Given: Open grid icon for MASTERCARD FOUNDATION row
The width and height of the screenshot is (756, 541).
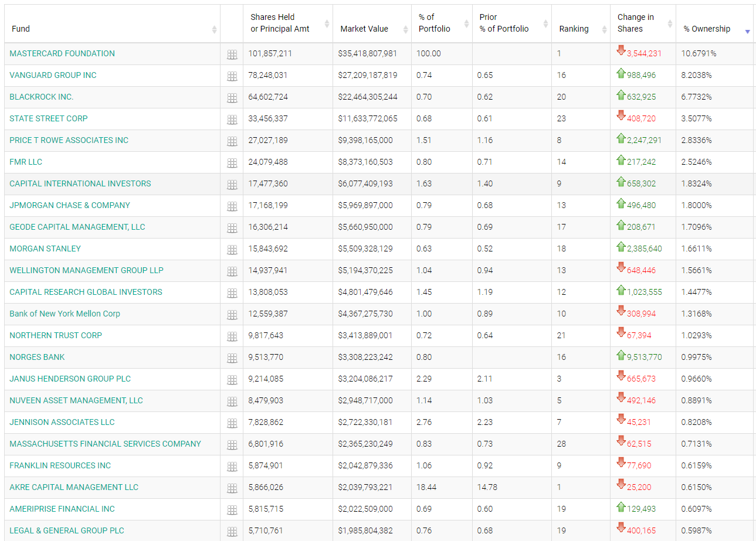Looking at the screenshot, I should 232,55.
